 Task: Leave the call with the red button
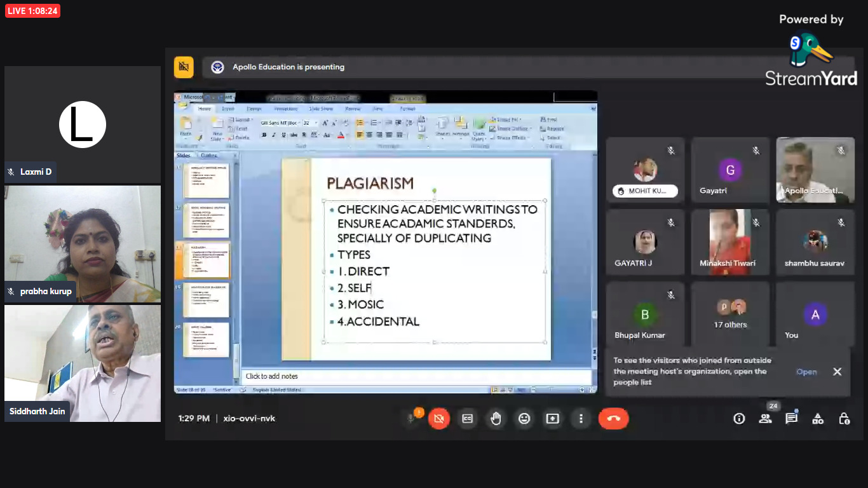(x=614, y=418)
